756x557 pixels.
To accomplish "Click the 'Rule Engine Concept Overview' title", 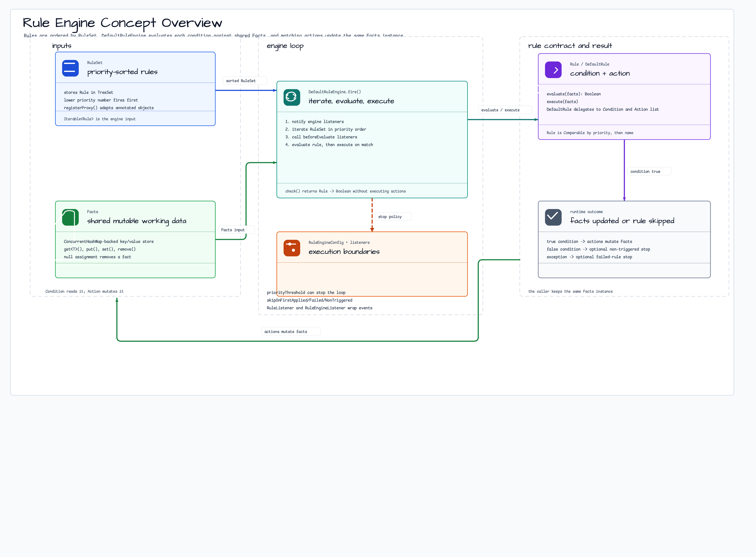I will [x=122, y=23].
